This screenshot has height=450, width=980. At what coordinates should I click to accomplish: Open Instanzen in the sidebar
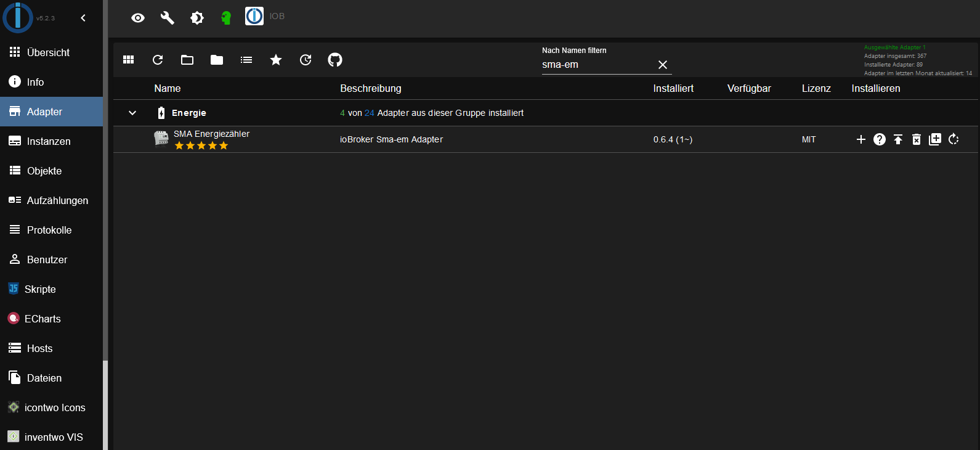click(x=52, y=141)
